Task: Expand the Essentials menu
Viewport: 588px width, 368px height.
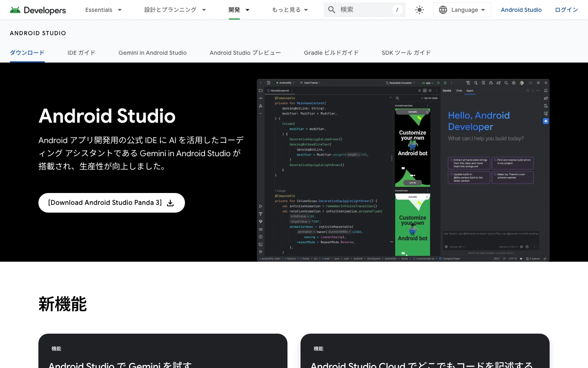Action: tap(103, 10)
